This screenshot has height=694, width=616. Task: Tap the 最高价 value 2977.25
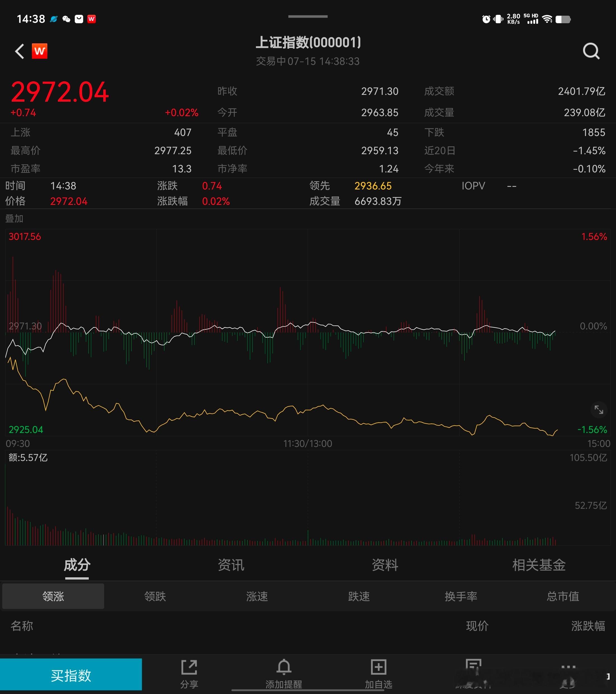click(173, 151)
